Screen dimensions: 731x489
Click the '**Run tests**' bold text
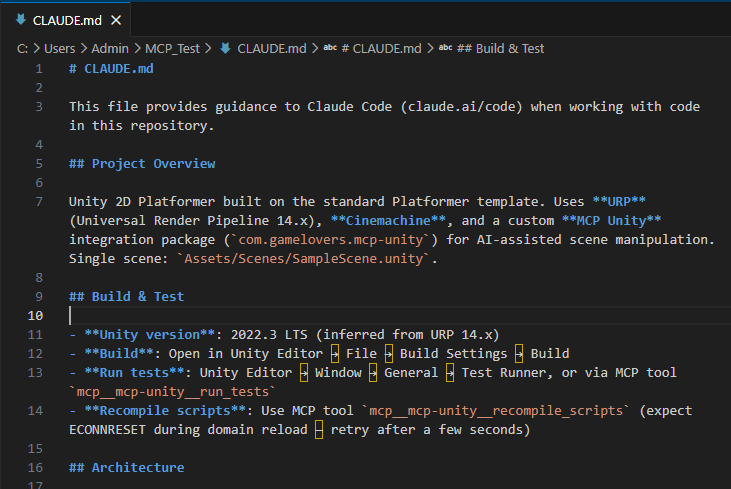coord(134,373)
